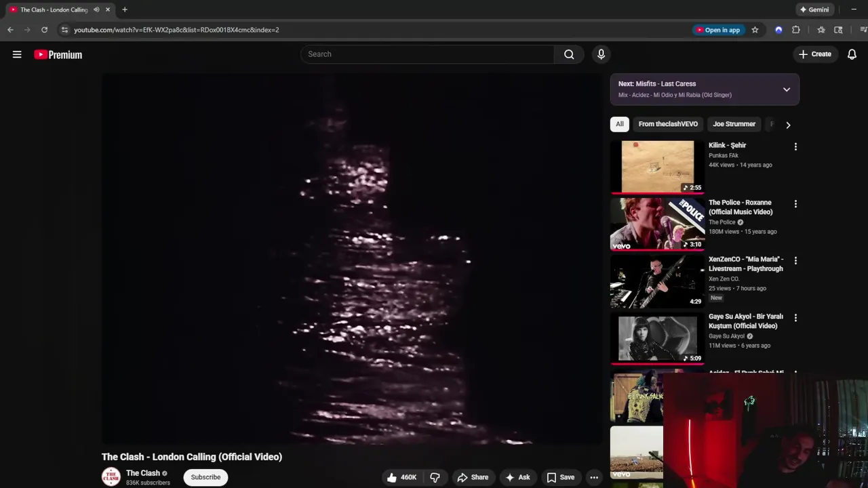Open options menu for Gaye Su Akyol video
Image resolution: width=868 pixels, height=488 pixels.
click(795, 317)
